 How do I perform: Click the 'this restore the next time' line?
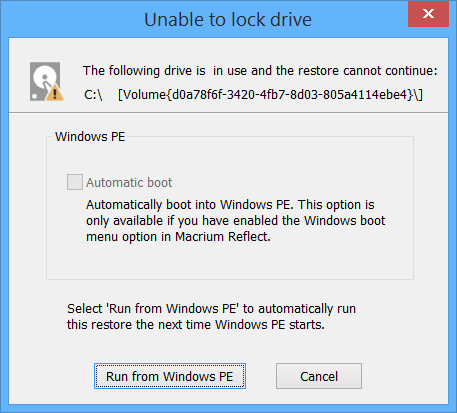196,325
